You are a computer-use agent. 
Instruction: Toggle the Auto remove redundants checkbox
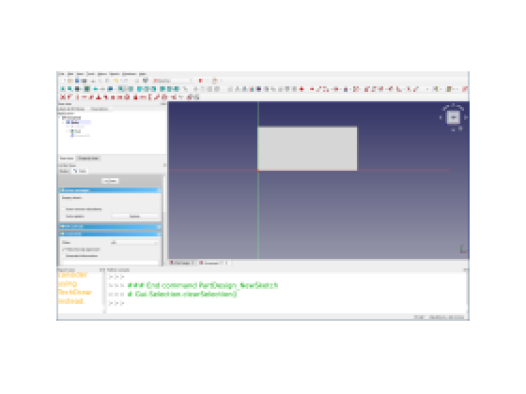pos(63,209)
